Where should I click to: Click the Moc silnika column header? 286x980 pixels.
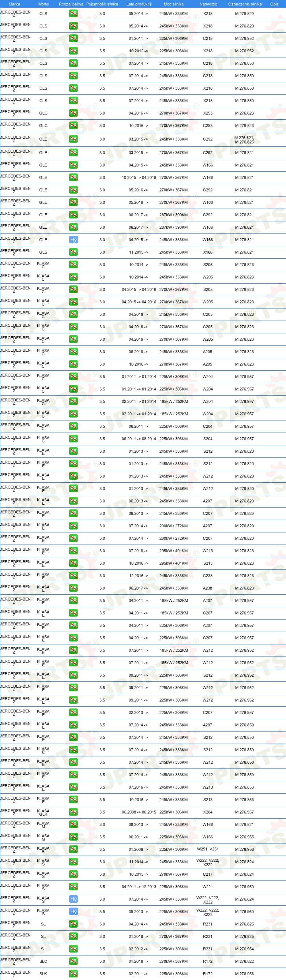pyautogui.click(x=173, y=4)
